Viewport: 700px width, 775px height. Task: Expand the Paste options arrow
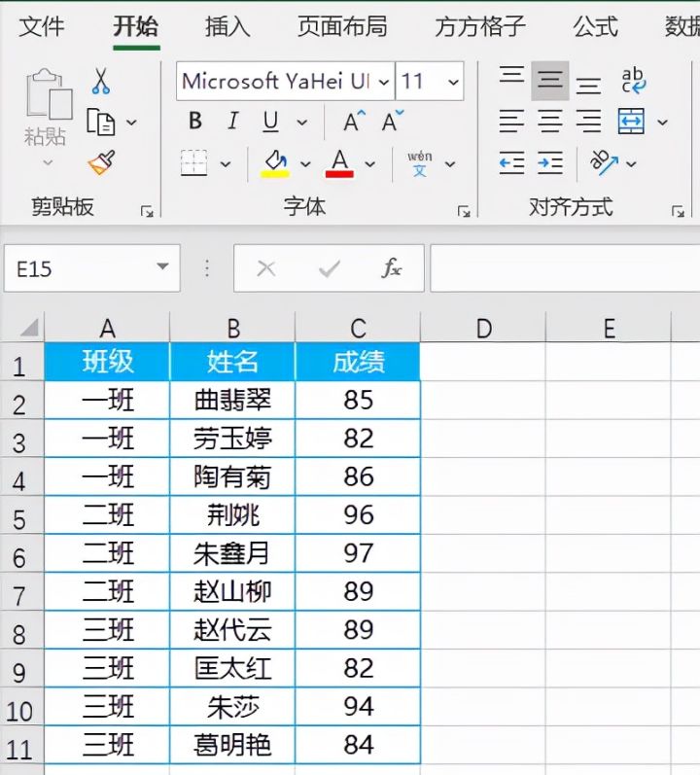[48, 162]
